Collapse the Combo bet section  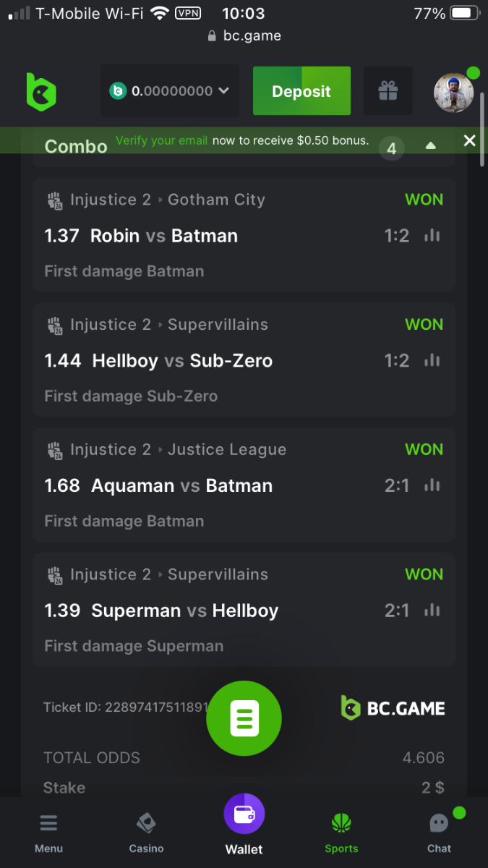(x=431, y=145)
